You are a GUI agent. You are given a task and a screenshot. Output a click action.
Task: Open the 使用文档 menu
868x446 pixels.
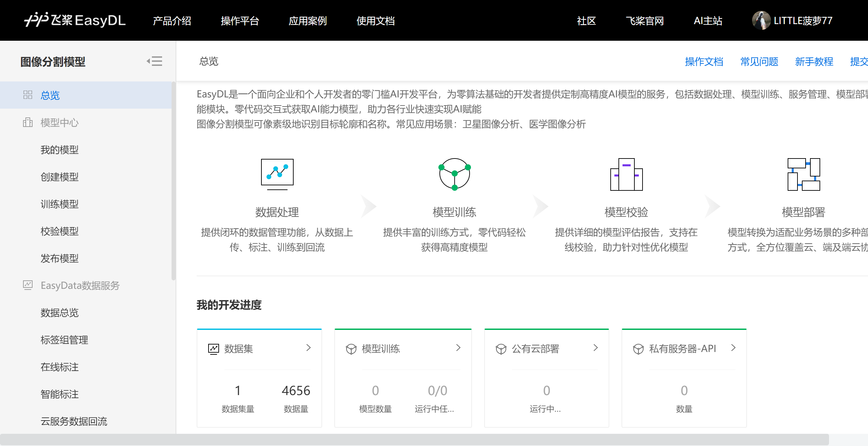(x=375, y=21)
